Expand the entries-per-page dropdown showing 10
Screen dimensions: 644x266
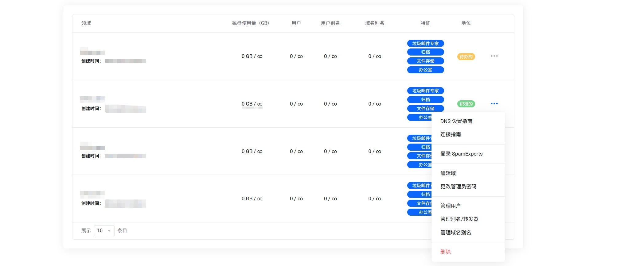[104, 231]
